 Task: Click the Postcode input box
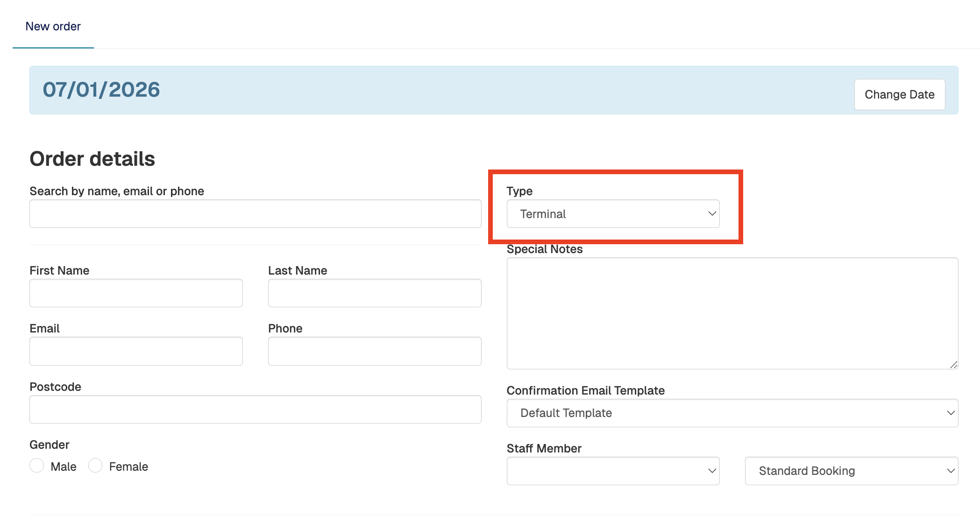[255, 410]
